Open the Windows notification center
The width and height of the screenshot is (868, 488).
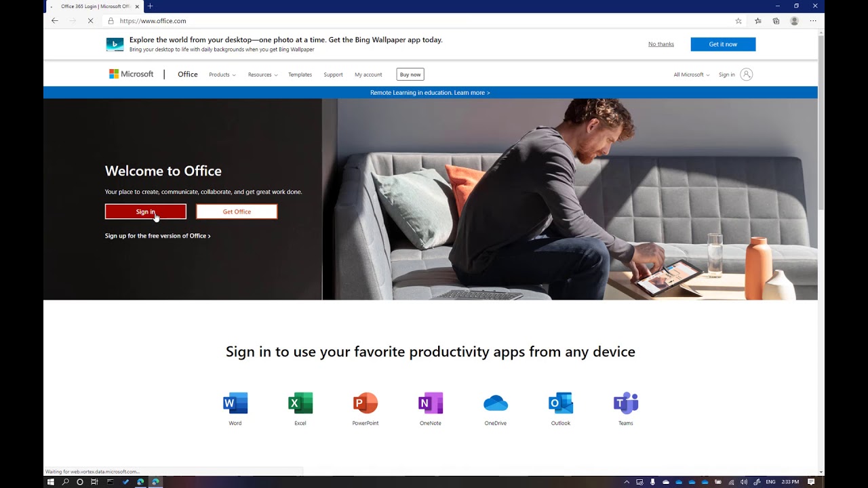(811, 482)
